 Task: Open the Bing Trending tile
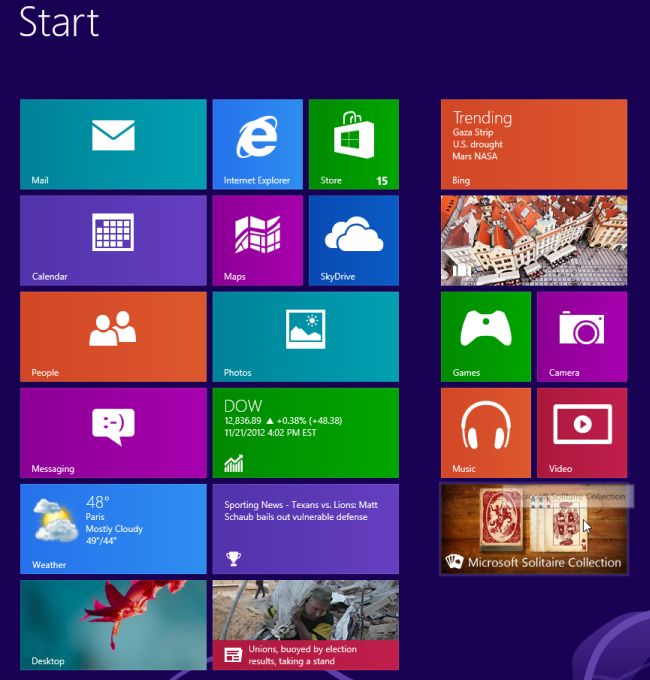[x=534, y=144]
